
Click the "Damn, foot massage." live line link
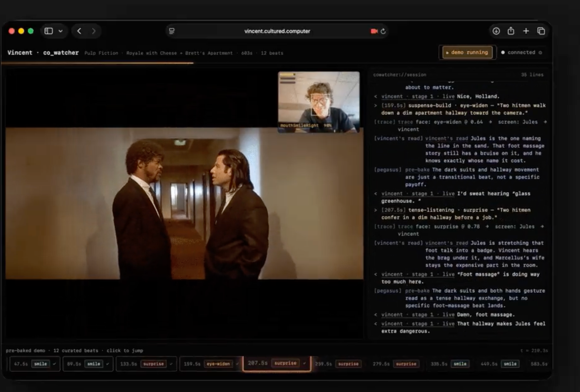(x=418, y=315)
